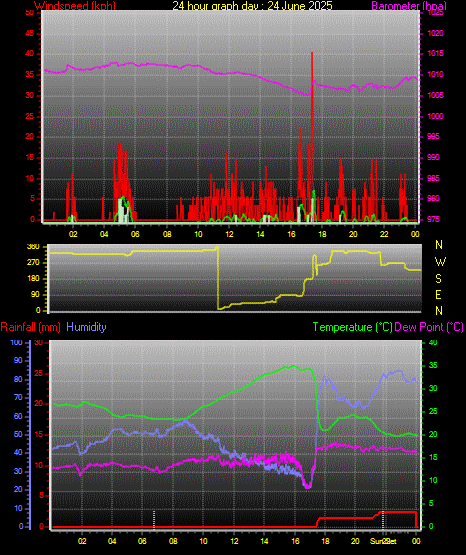The image size is (466, 555).
Task: Select barometer axis value 1025
Action: (x=435, y=13)
